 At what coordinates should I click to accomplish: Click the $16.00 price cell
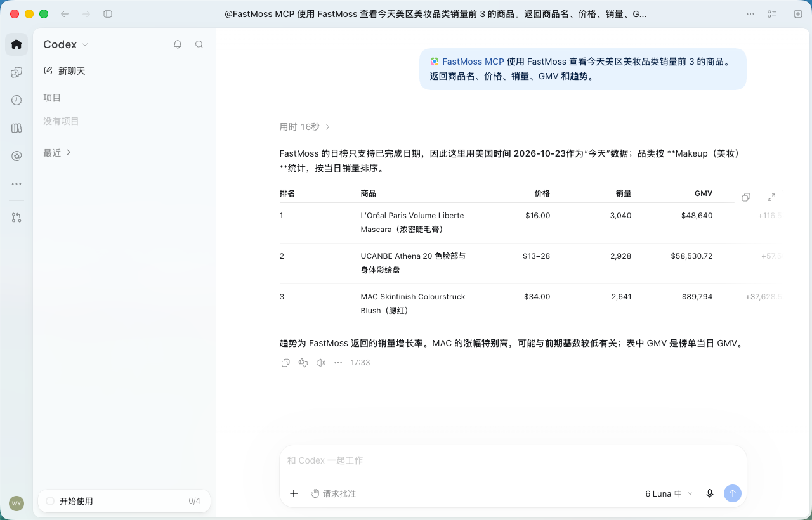point(538,216)
